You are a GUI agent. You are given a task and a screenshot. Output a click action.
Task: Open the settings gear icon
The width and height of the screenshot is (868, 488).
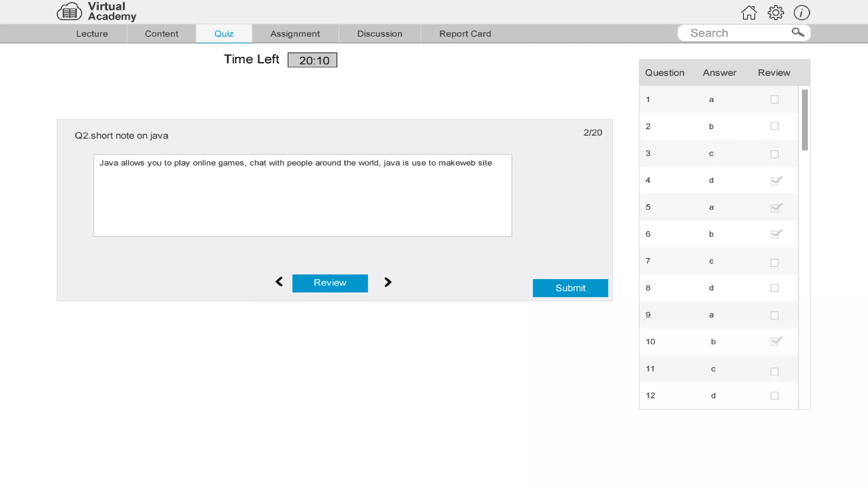[x=776, y=13]
